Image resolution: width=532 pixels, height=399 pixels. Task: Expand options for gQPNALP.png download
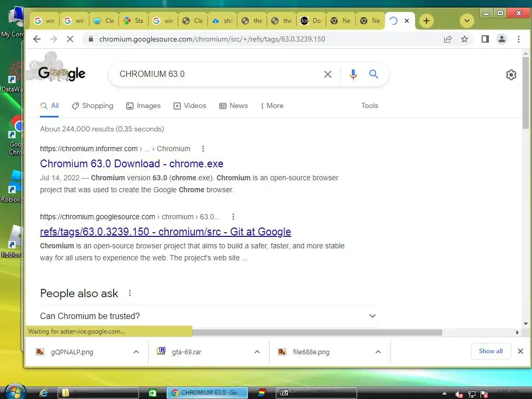click(x=136, y=352)
